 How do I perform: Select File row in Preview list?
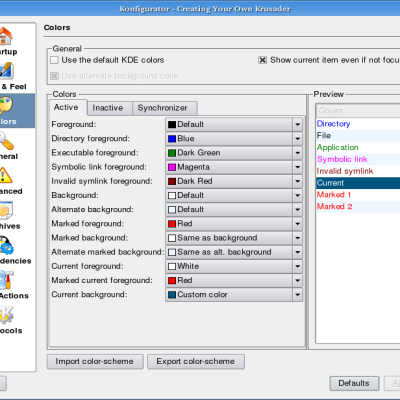[358, 136]
